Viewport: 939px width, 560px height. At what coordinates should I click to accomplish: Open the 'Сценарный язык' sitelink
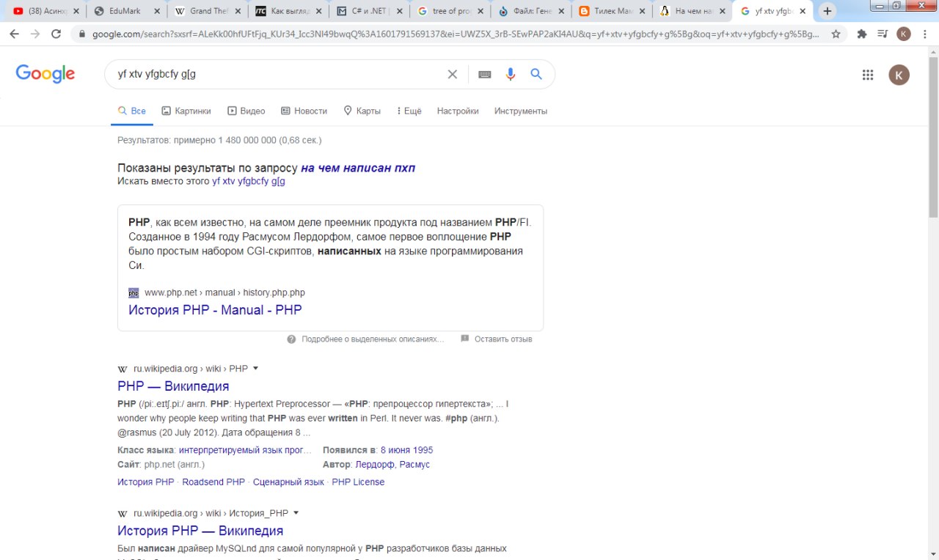(288, 482)
